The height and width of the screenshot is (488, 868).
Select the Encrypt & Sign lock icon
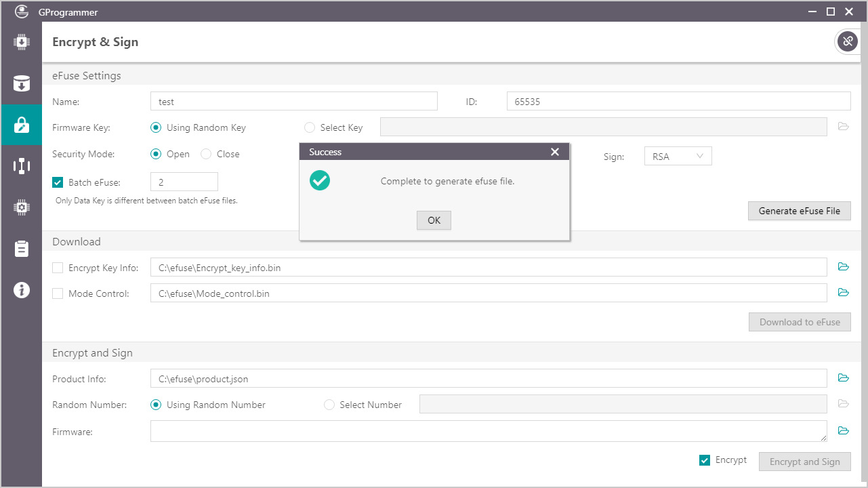pos(22,125)
